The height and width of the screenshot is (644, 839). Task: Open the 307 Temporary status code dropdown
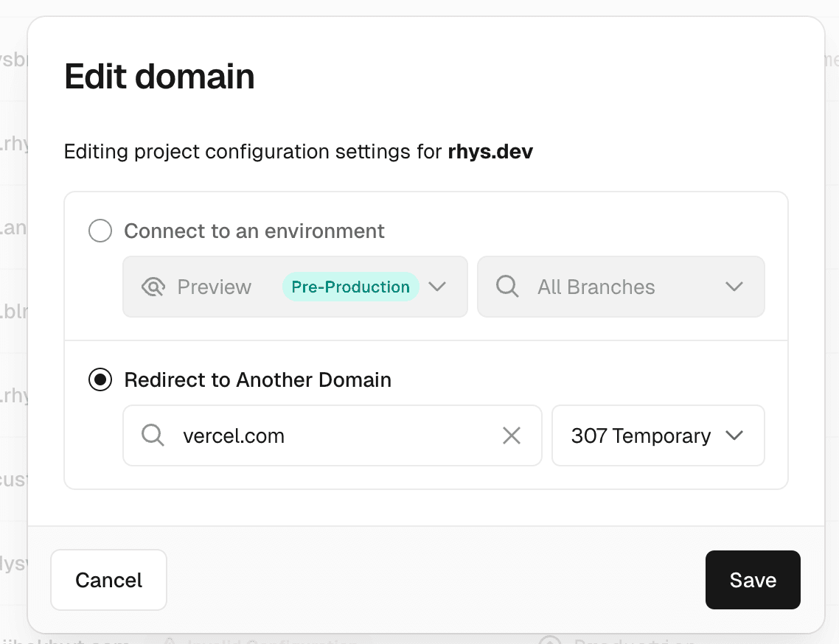658,435
